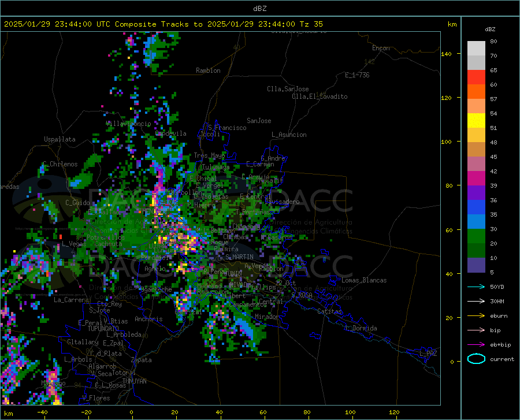This screenshot has height=420, width=520.
Task: Click the Ugarteche label
Action: (x=155, y=289)
